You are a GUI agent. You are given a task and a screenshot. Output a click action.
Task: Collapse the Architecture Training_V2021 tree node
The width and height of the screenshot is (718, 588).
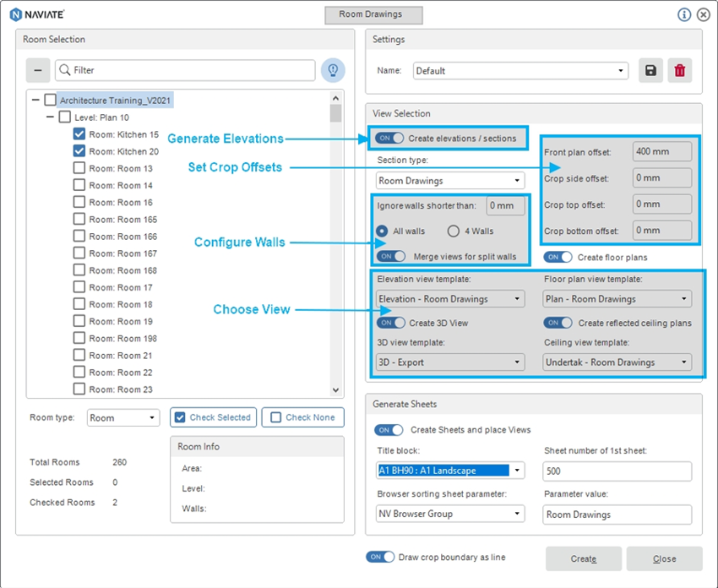tap(35, 100)
